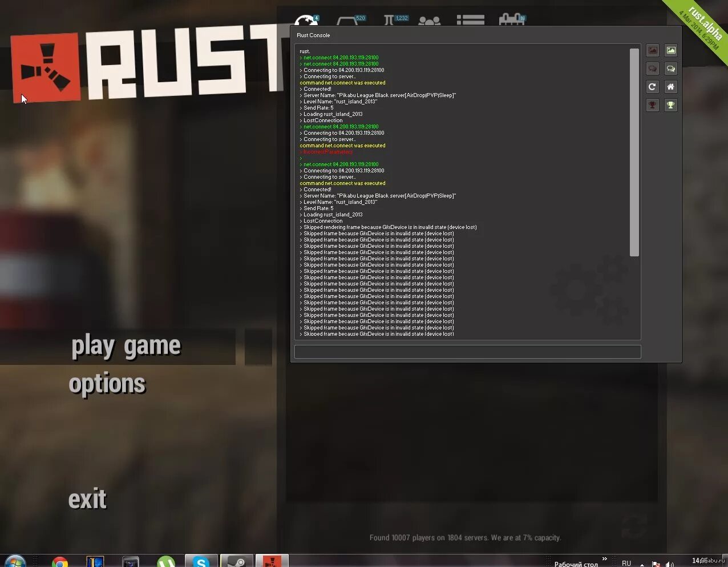Screen dimensions: 728x567
Task: Open the Windows Start button
Action: 14,561
